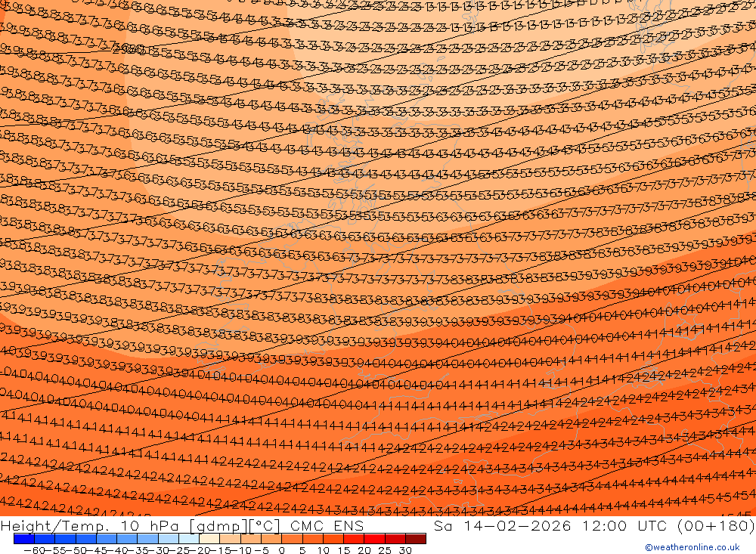Click the '[gdmp]' unit label
The height and width of the screenshot is (554, 756).
tap(219, 527)
